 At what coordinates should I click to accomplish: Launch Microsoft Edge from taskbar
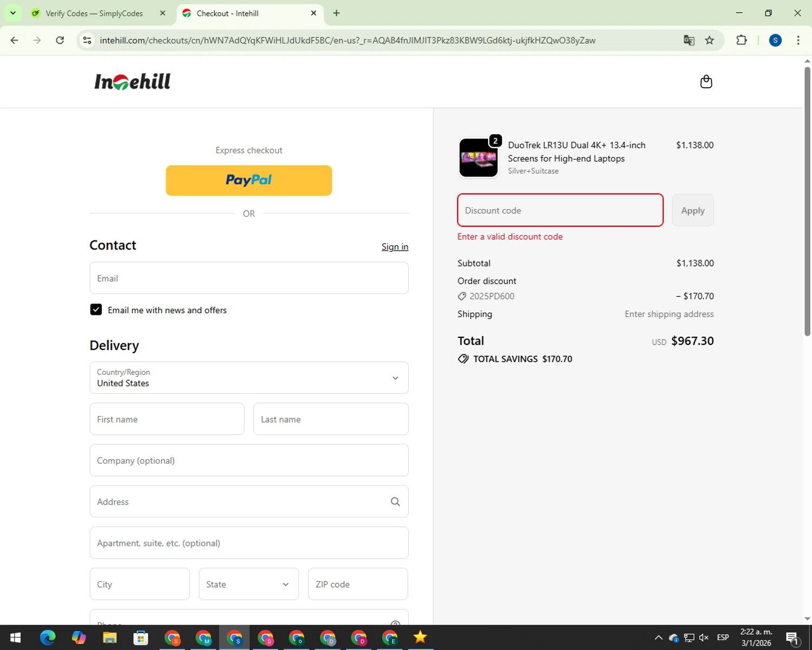point(48,638)
